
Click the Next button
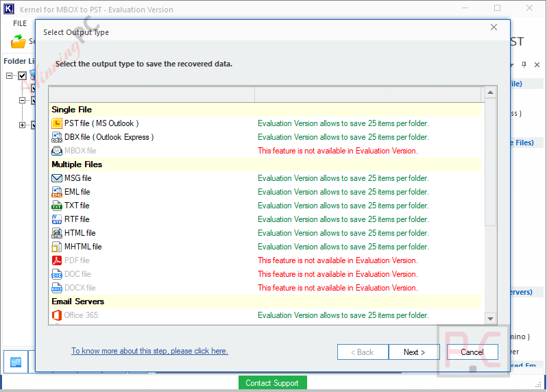pyautogui.click(x=414, y=352)
